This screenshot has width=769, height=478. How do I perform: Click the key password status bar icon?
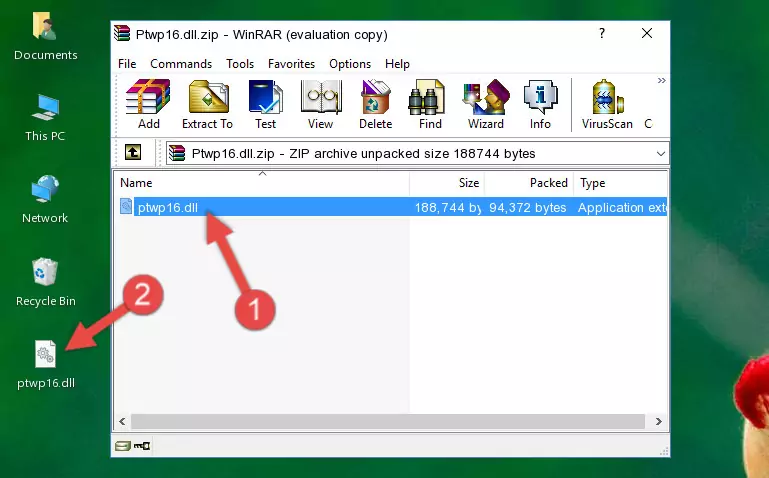click(x=142, y=446)
